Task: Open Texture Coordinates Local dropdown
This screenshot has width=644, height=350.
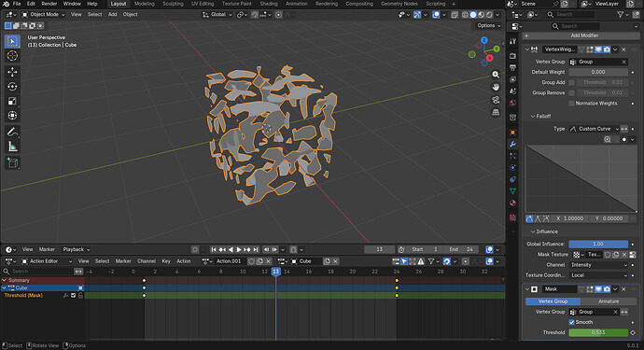Action: 598,275
